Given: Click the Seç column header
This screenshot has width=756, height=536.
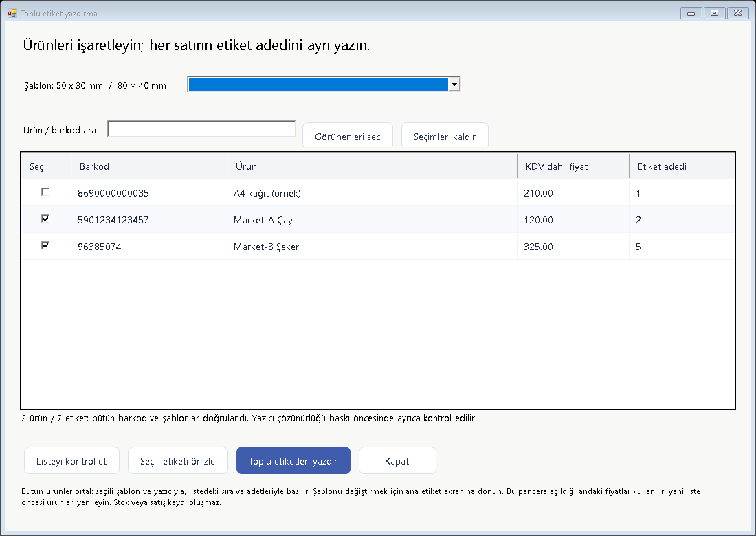Looking at the screenshot, I should pyautogui.click(x=46, y=166).
